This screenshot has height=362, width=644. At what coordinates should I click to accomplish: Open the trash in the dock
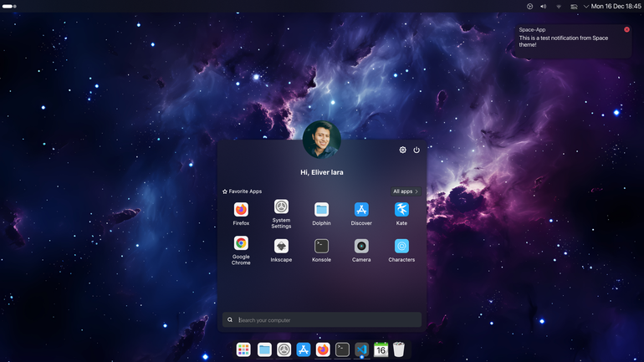(x=398, y=349)
